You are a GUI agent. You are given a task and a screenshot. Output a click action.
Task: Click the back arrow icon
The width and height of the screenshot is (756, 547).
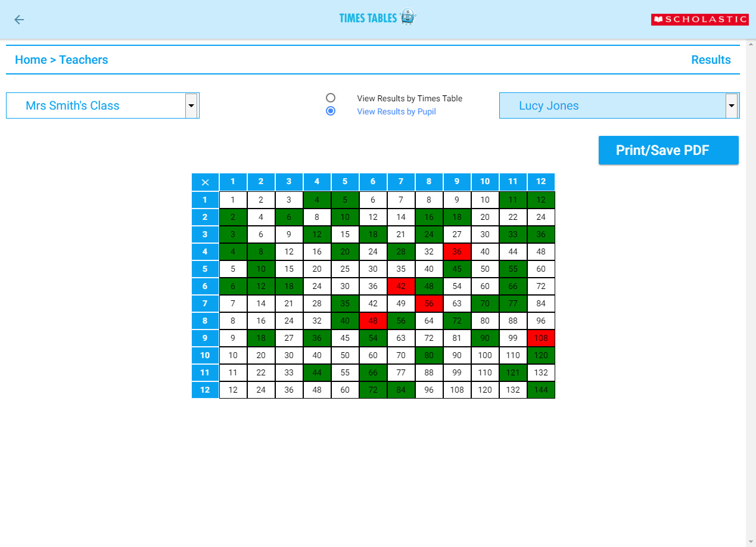coord(19,20)
